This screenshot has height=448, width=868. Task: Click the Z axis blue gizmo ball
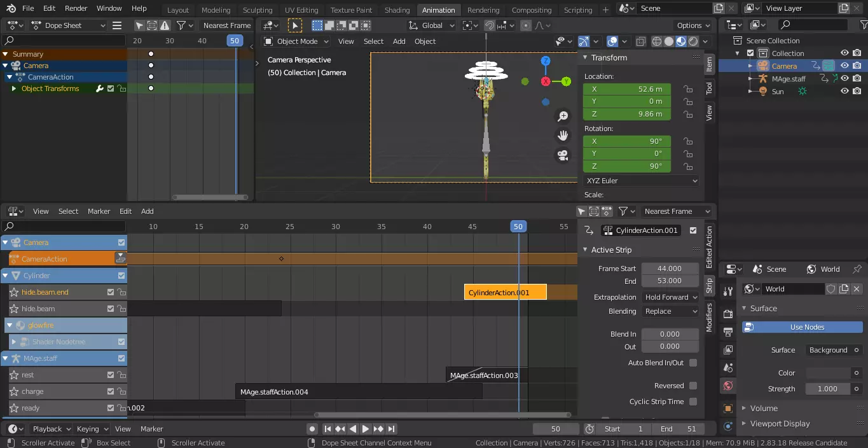[546, 60]
